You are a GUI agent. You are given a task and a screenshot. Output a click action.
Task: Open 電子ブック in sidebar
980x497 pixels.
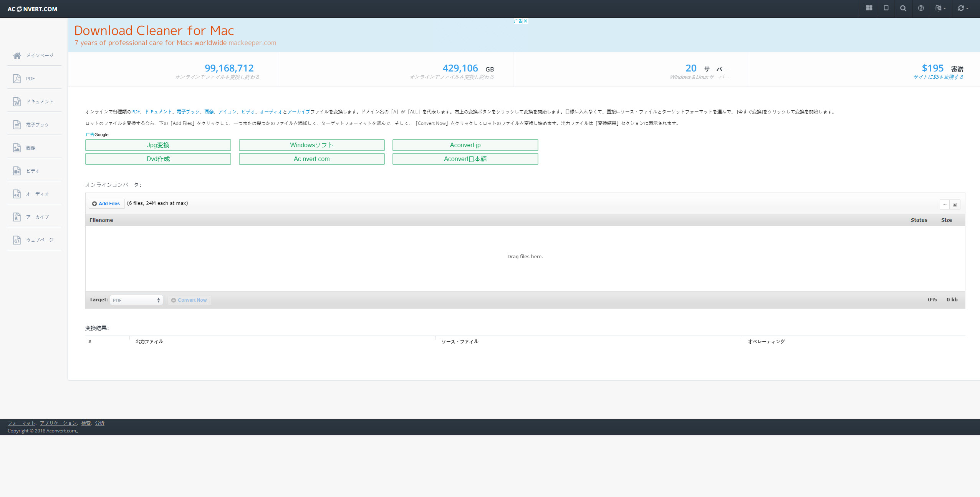[34, 125]
